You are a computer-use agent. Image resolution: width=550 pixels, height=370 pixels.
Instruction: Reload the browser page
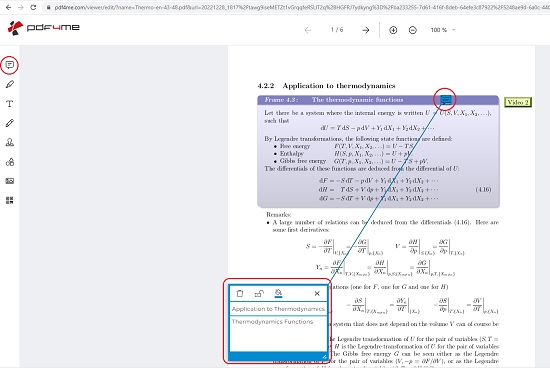(33, 7)
